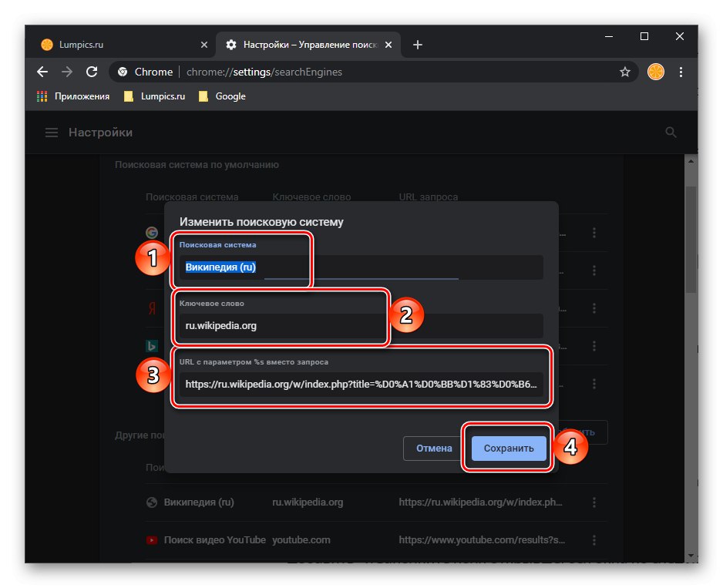Open the kebab menu for Поиск видео YouTube
This screenshot has width=723, height=588.
(594, 539)
